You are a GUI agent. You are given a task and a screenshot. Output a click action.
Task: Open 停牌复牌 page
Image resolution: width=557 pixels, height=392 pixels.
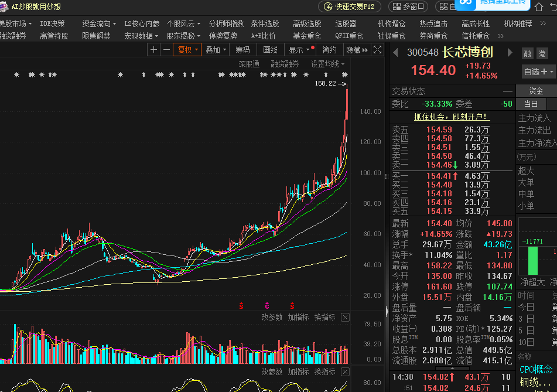(x=223, y=36)
